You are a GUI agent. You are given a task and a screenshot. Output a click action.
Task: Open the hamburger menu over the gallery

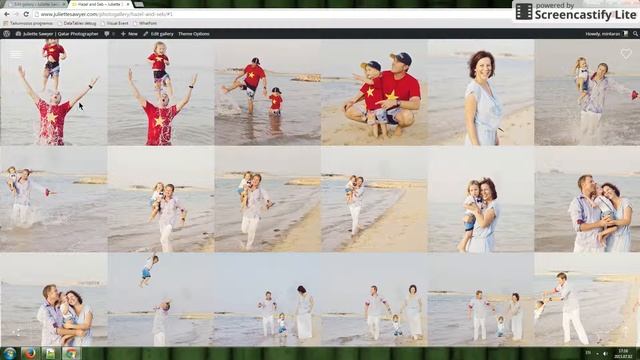(16, 54)
